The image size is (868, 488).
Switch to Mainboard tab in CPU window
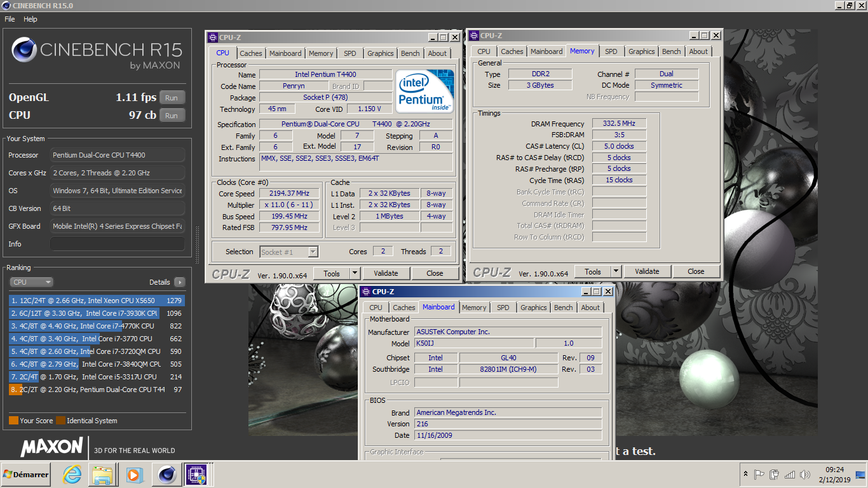coord(285,53)
